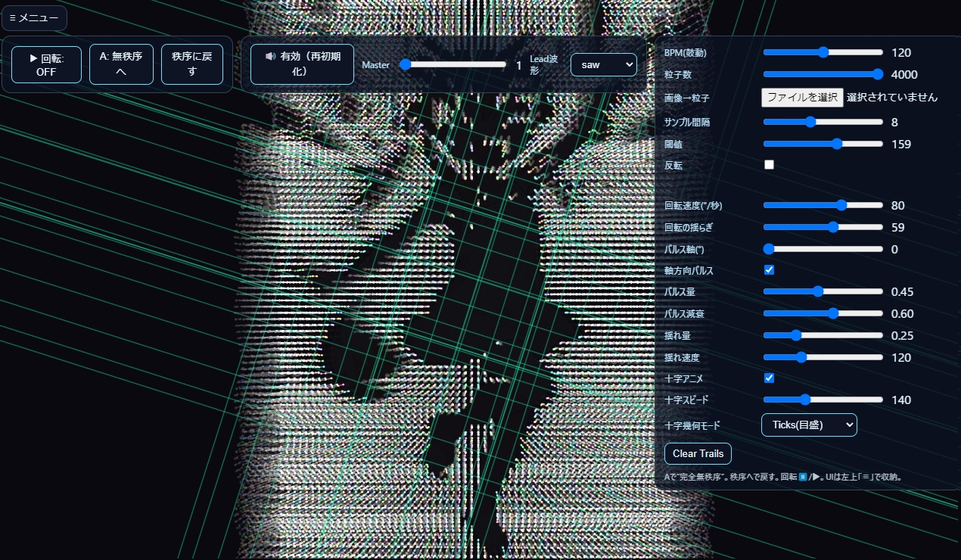Click the 有効（再初期化）audio button

click(x=302, y=64)
